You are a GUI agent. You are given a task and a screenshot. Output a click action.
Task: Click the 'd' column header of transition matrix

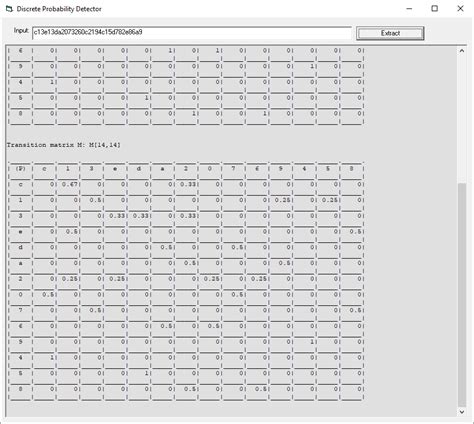(139, 169)
